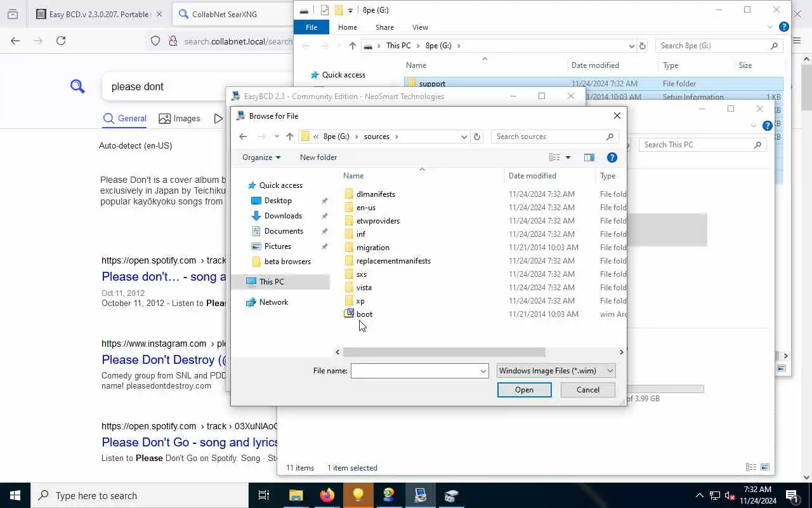The height and width of the screenshot is (508, 812).
Task: Create a New folder in sources
Action: pyautogui.click(x=318, y=157)
